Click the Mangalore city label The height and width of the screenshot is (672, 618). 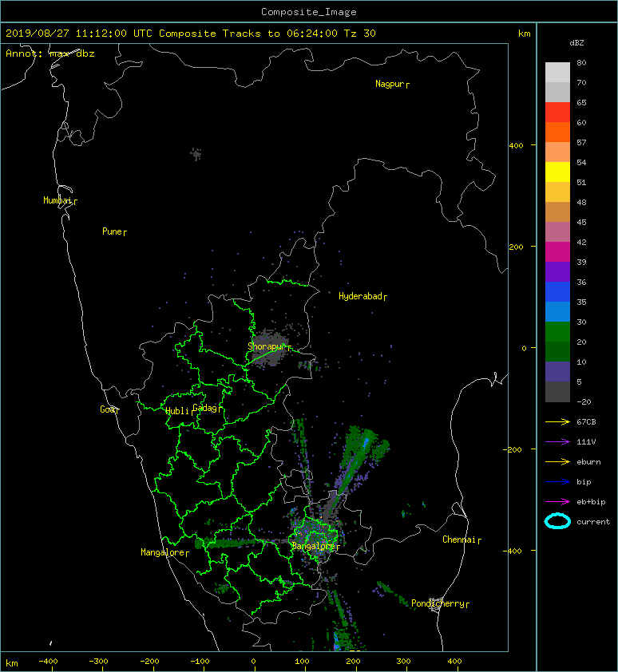coord(164,552)
